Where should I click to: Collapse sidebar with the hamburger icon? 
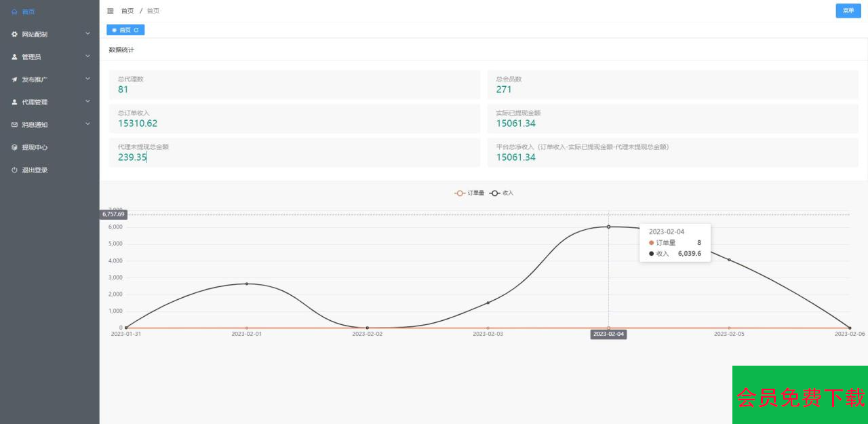111,11
